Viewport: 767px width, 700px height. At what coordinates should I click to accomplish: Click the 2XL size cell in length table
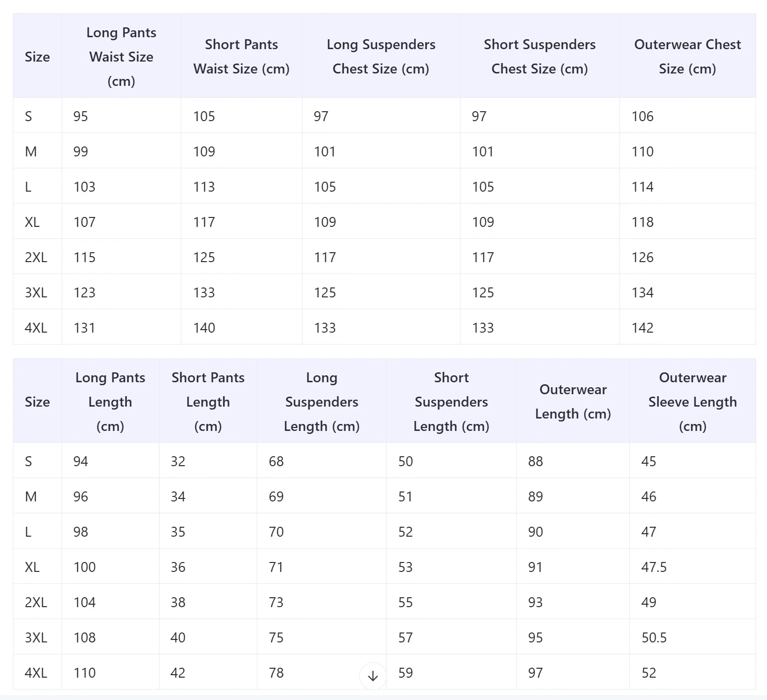pyautogui.click(x=37, y=602)
